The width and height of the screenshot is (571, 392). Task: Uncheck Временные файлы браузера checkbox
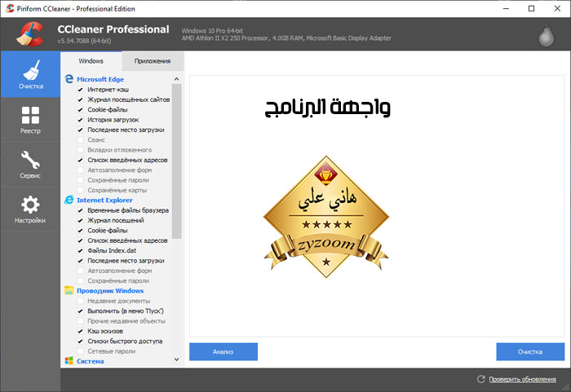(x=81, y=210)
